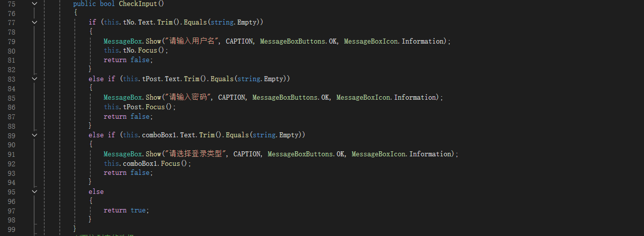Viewport: 644px width, 236px height.
Task: Click line number 85 in the gutter
Action: tap(12, 98)
